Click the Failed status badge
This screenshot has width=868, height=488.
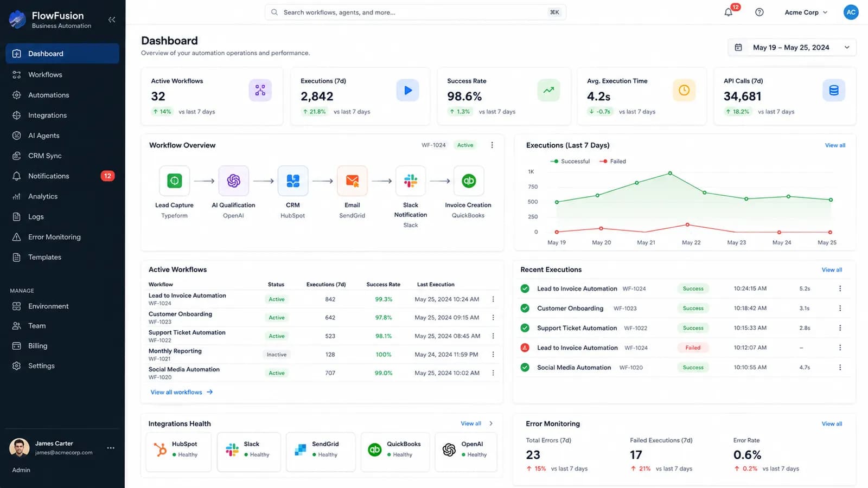(x=693, y=348)
